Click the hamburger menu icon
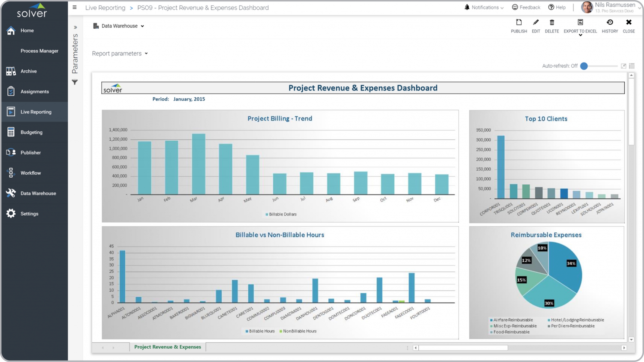This screenshot has width=644, height=362. click(x=74, y=7)
